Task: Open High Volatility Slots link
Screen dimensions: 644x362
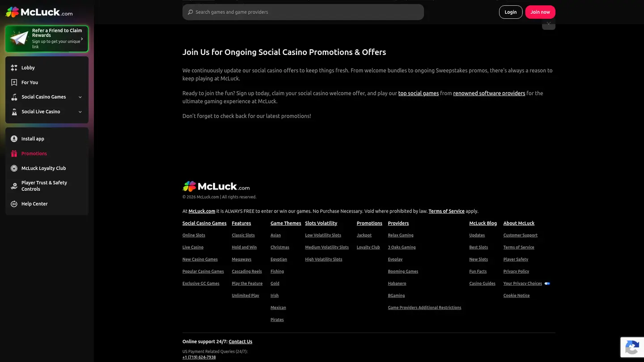Action: pyautogui.click(x=324, y=259)
